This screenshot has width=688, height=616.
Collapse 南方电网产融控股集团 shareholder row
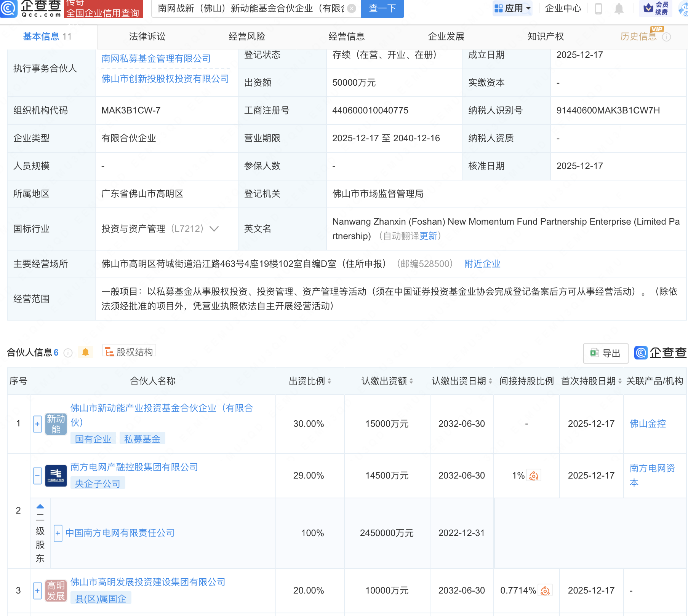click(x=37, y=476)
